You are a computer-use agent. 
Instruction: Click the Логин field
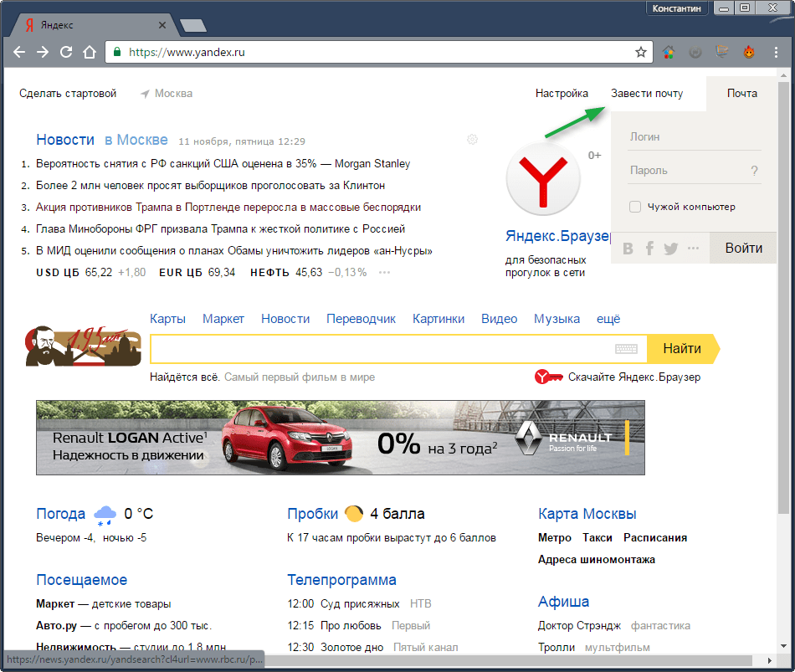pyautogui.click(x=695, y=137)
